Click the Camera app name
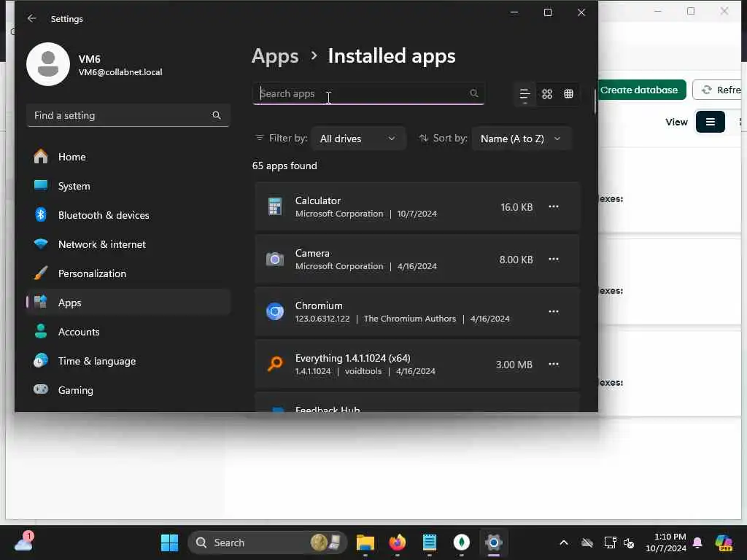Viewport: 747px width, 560px height. click(x=312, y=253)
